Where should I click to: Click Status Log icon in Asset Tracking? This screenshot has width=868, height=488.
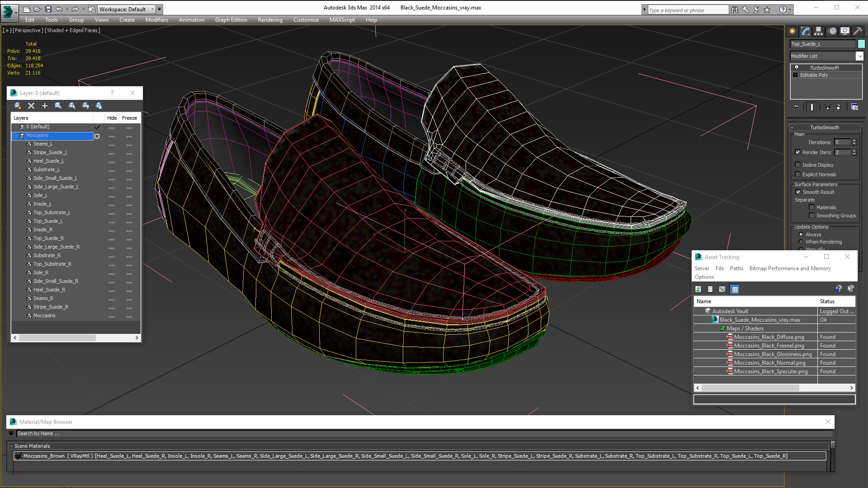(710, 289)
